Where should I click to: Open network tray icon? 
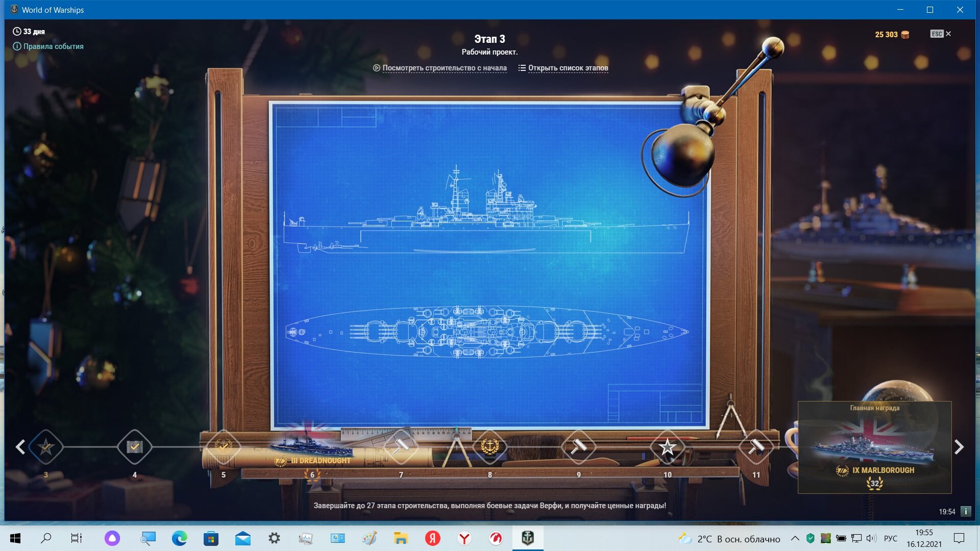[856, 538]
